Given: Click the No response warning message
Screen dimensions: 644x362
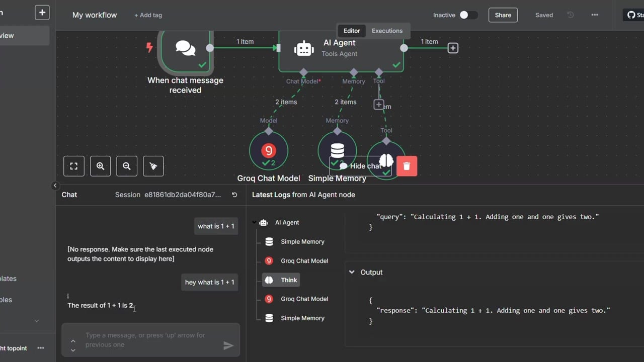Looking at the screenshot, I should [140, 254].
